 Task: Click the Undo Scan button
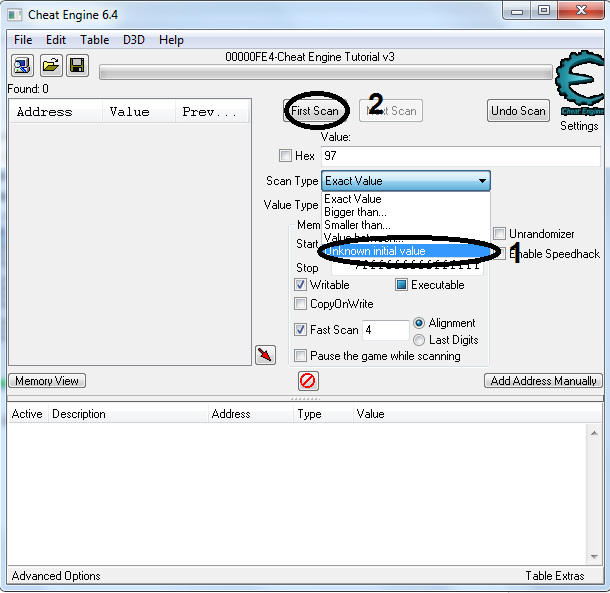click(x=518, y=111)
